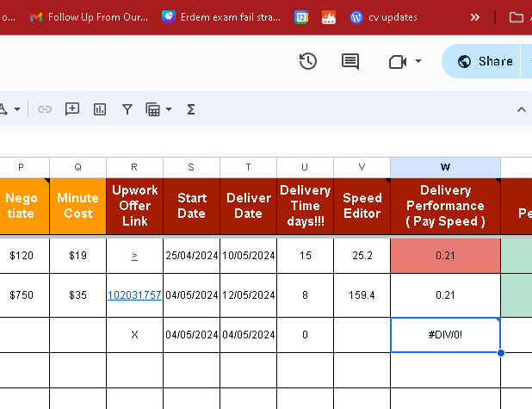This screenshot has height=409, width=532.
Task: Select the 159.4 speed editor cell
Action: pos(362,295)
